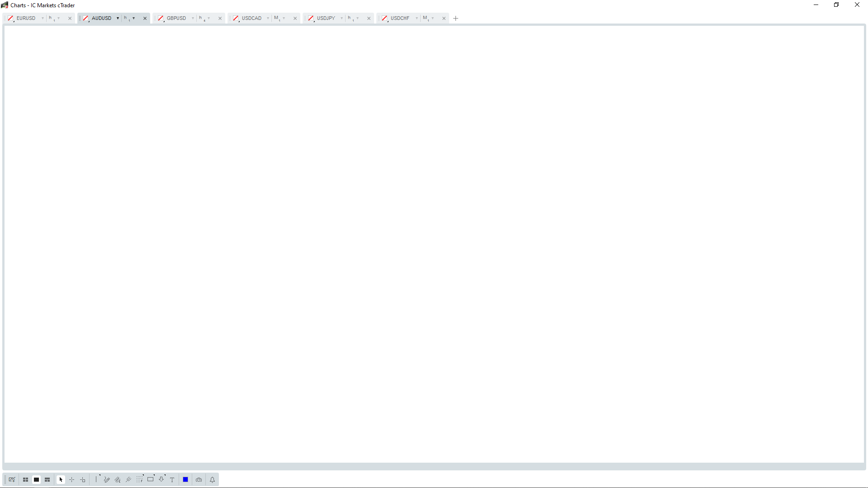Screen dimensions: 868x488
Task: Choose the vertical line drawing tool
Action: tap(96, 479)
